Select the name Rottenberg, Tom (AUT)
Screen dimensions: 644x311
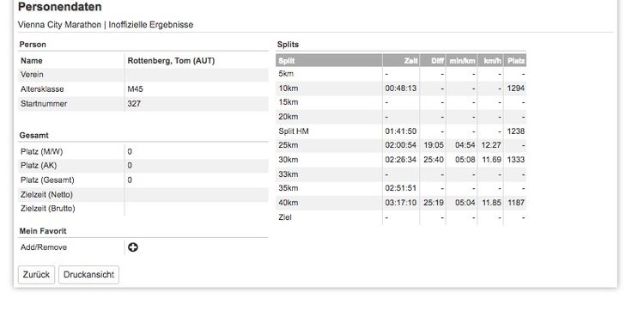171,61
